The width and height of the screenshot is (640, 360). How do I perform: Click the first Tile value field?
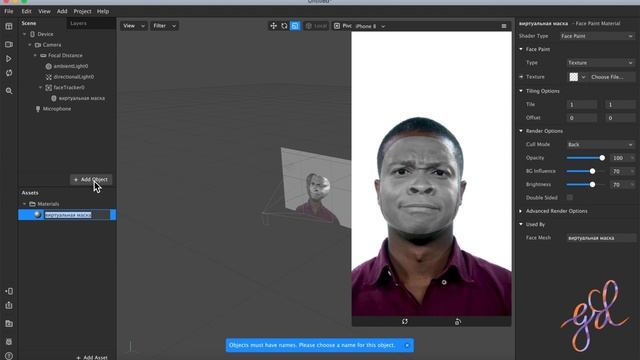[582, 104]
